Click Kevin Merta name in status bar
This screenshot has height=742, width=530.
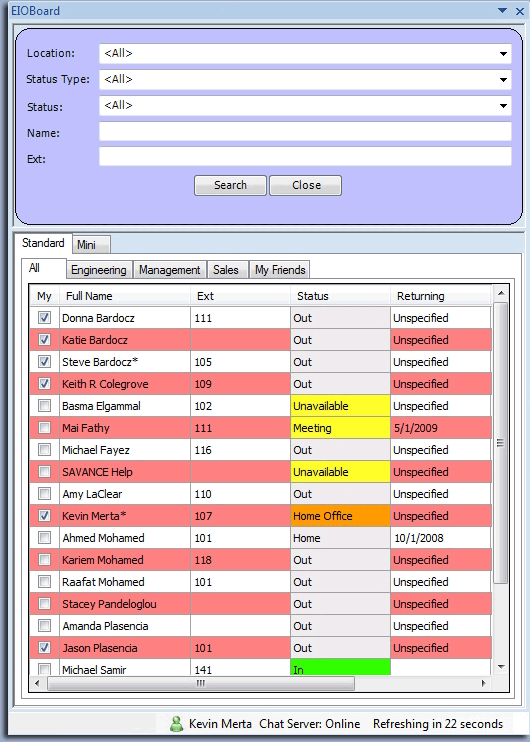coord(220,724)
